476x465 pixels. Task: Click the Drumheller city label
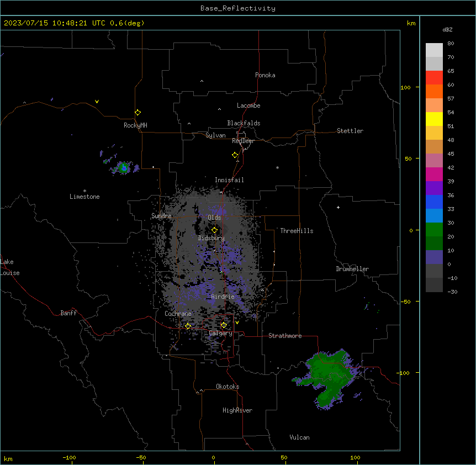(x=352, y=269)
